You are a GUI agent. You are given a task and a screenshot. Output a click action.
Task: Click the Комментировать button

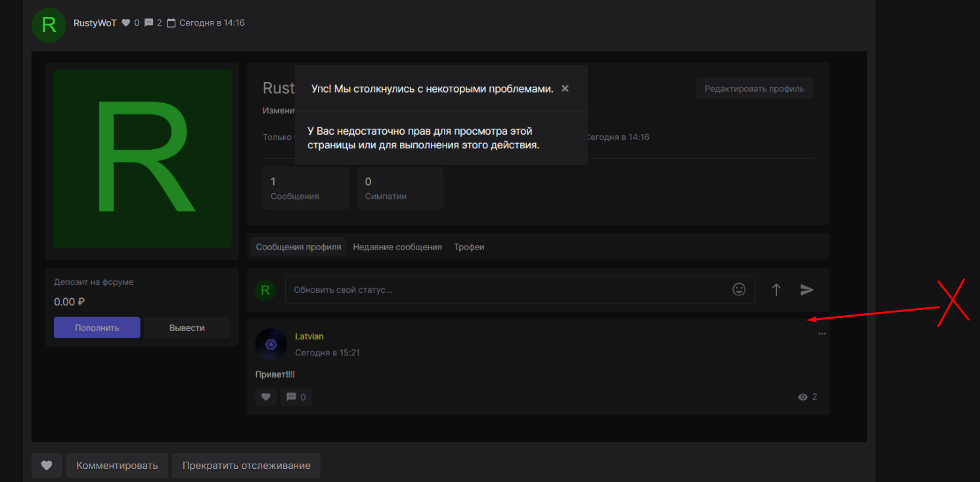tap(117, 466)
